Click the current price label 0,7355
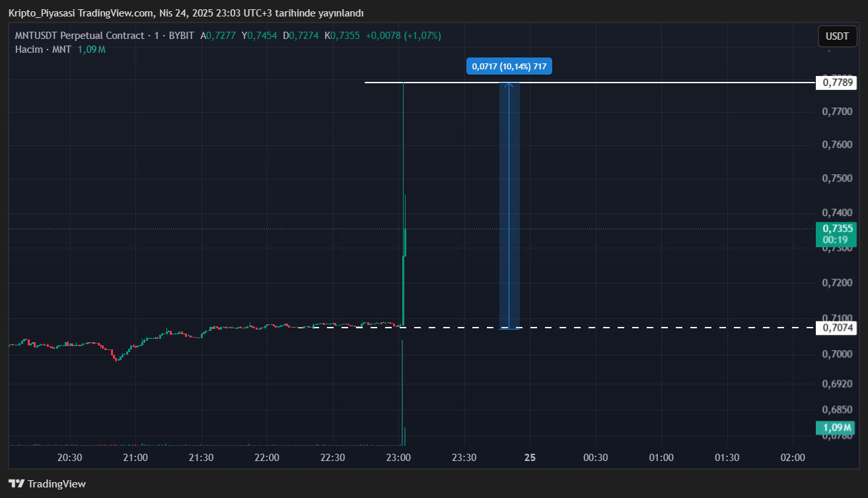The width and height of the screenshot is (868, 498). pyautogui.click(x=837, y=229)
